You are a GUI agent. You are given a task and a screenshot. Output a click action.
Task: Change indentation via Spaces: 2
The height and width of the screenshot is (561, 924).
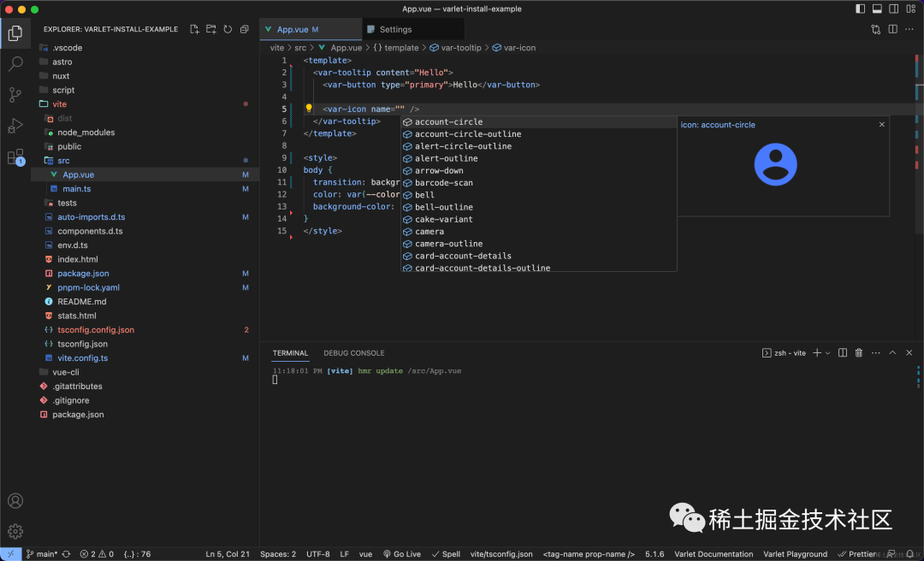278,554
